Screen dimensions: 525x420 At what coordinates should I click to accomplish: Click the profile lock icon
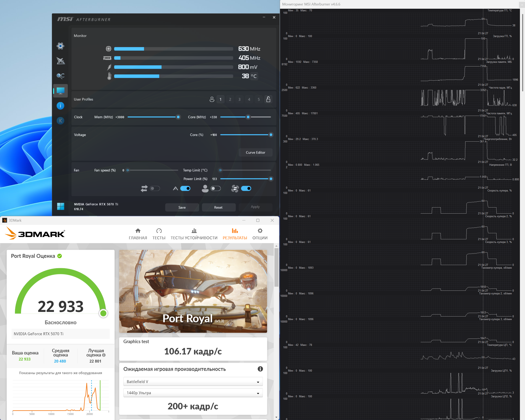pyautogui.click(x=268, y=99)
